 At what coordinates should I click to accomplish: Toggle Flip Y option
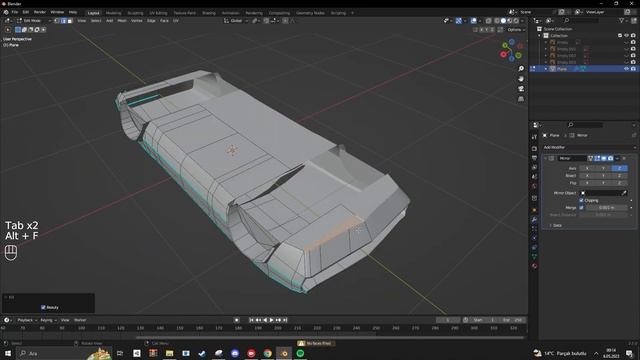(x=603, y=183)
